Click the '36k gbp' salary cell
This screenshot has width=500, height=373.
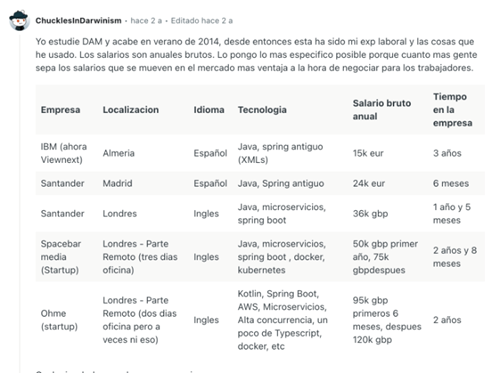(x=370, y=213)
